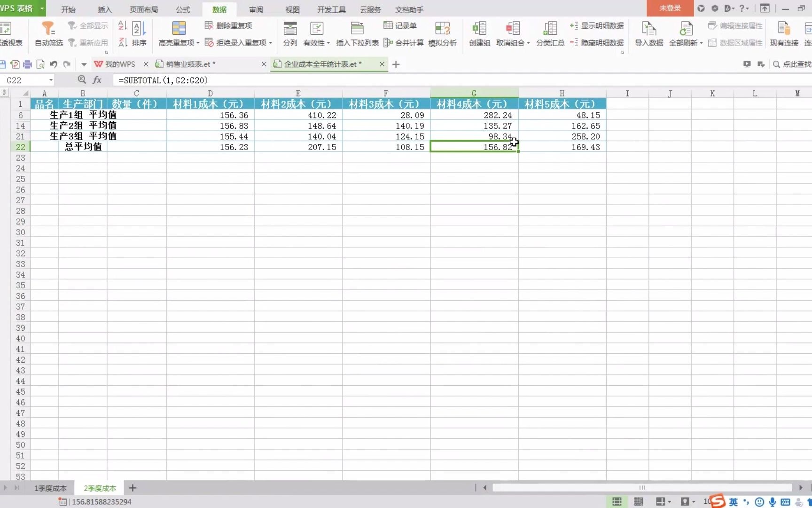Open the WPS 表格 application menu arrow
This screenshot has height=508, width=812.
pyautogui.click(x=42, y=8)
